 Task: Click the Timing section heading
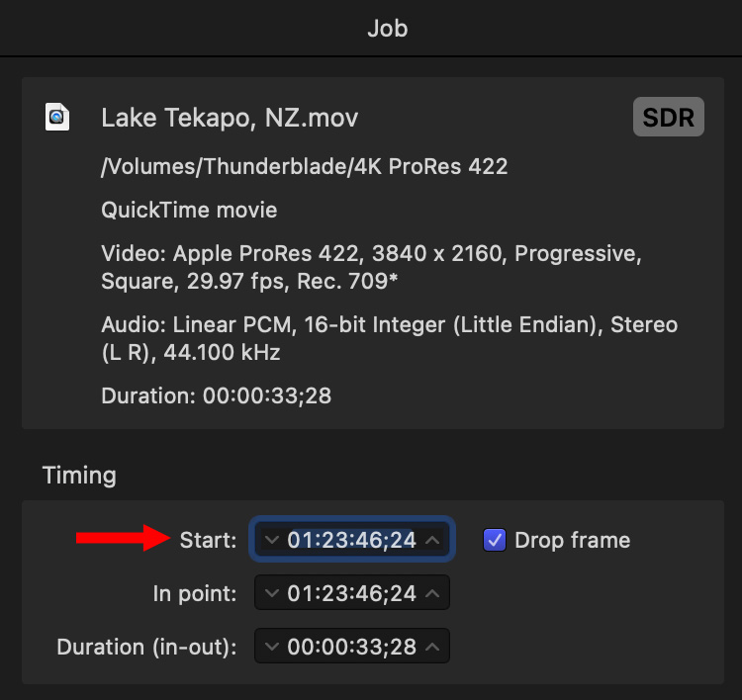[x=79, y=476]
